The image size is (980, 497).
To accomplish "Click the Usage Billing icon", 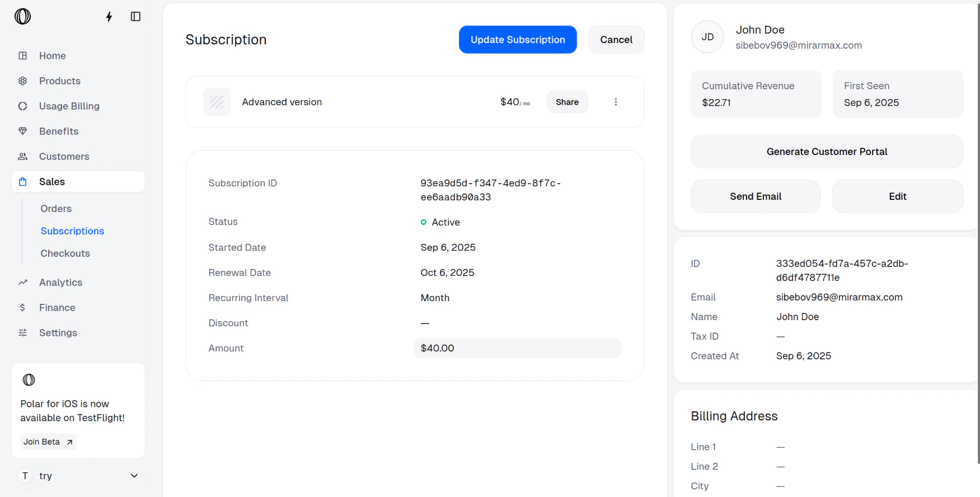I will pyautogui.click(x=23, y=106).
